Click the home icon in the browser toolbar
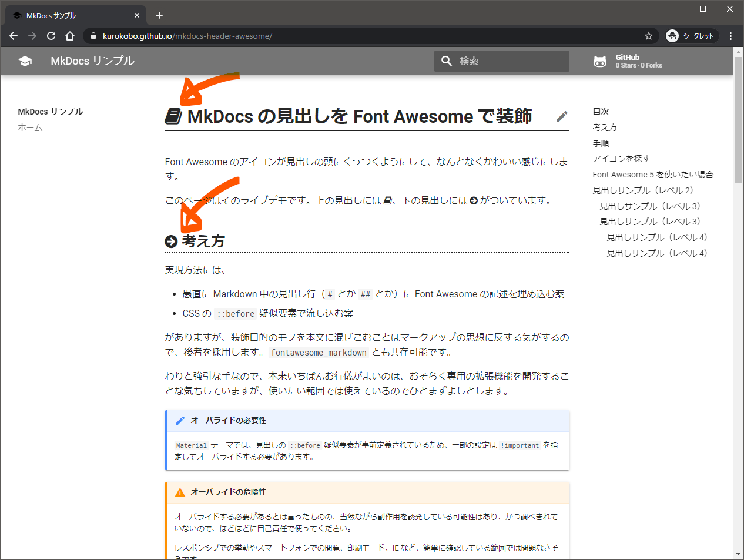744x560 pixels. point(70,36)
